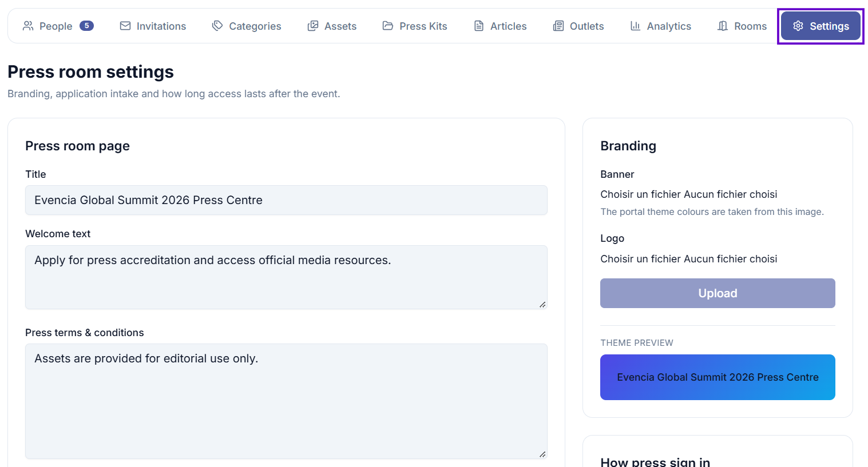868x467 pixels.
Task: Click the 'Welcome text' field label
Action: point(58,234)
